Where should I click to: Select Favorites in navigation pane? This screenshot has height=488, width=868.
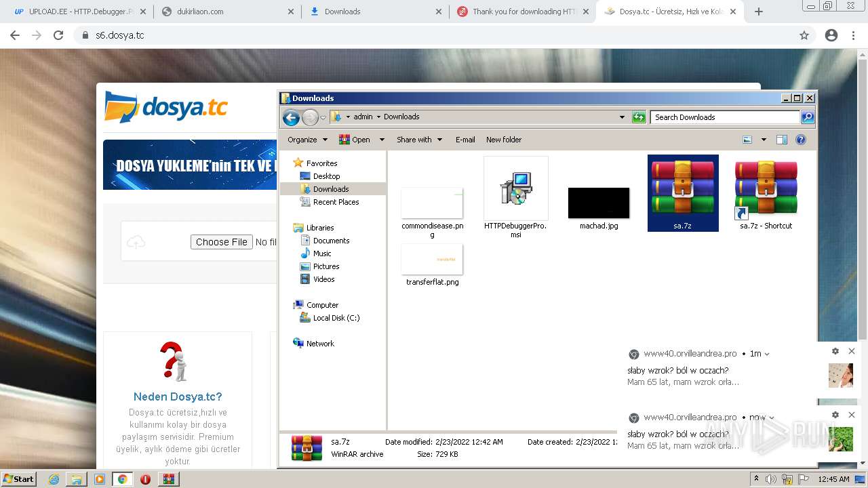321,163
